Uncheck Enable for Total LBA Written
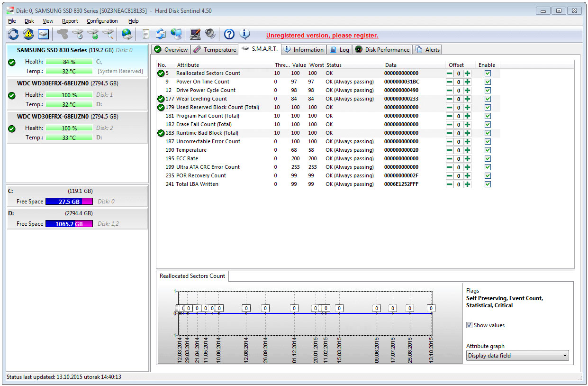This screenshot has height=386, width=588. 488,184
